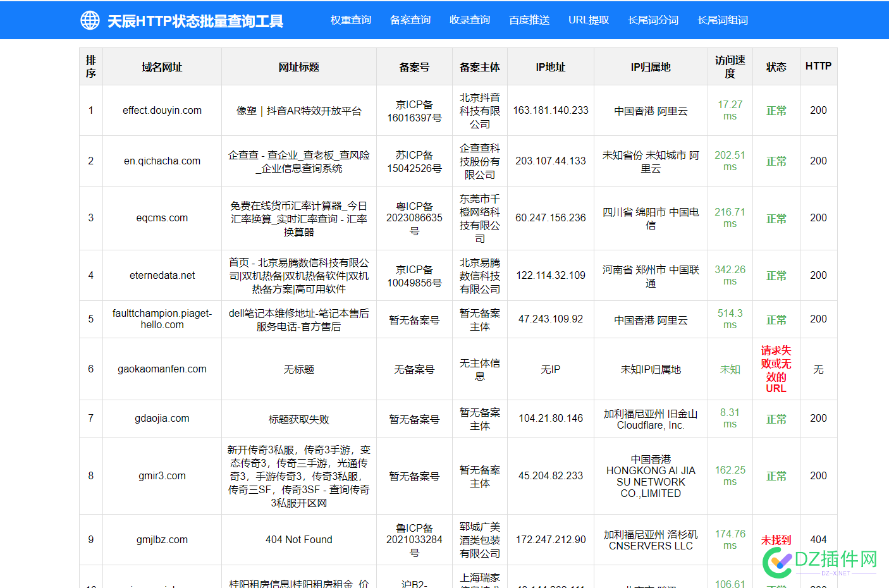The image size is (889, 588).
Task: Select domain gdaojia.com
Action: pos(162,418)
